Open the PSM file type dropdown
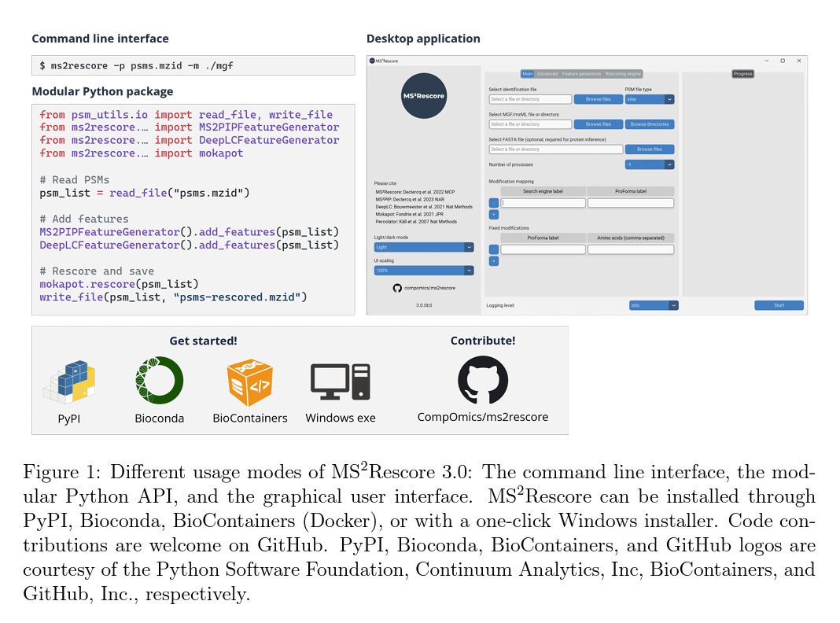 pos(650,99)
